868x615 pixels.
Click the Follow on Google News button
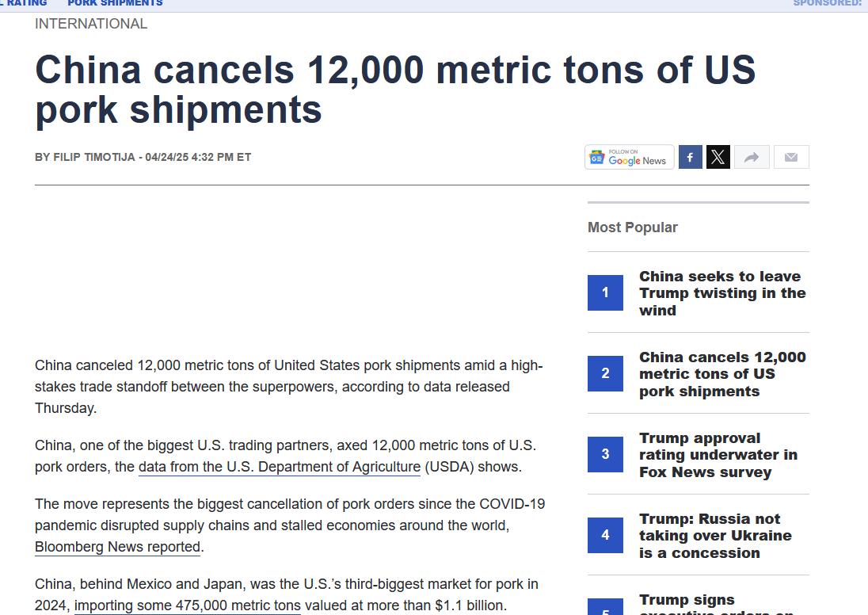630,158
